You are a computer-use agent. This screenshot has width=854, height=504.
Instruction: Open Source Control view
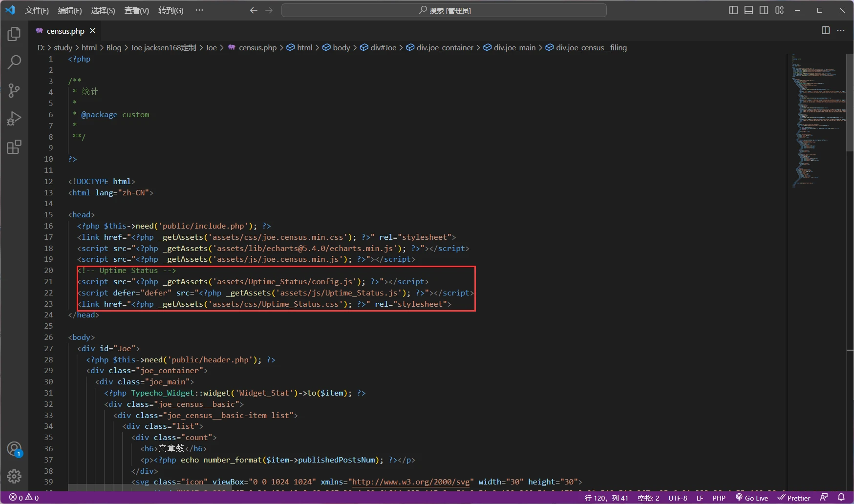14,90
